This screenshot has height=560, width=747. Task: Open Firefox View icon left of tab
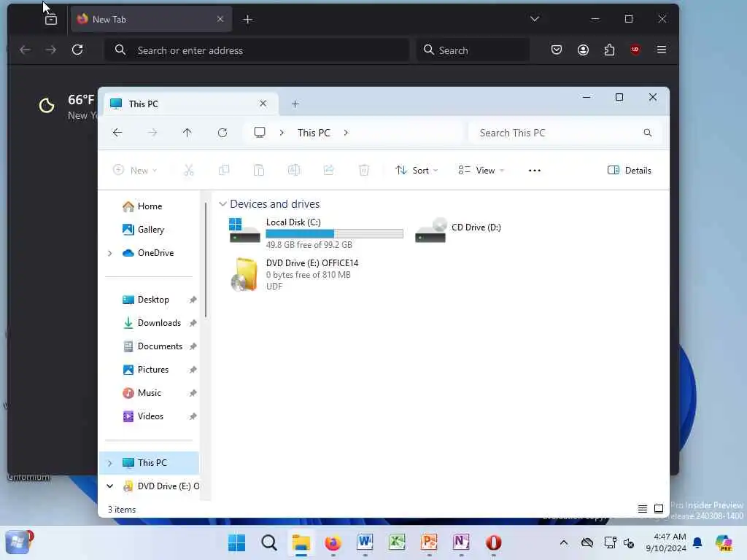[50, 19]
